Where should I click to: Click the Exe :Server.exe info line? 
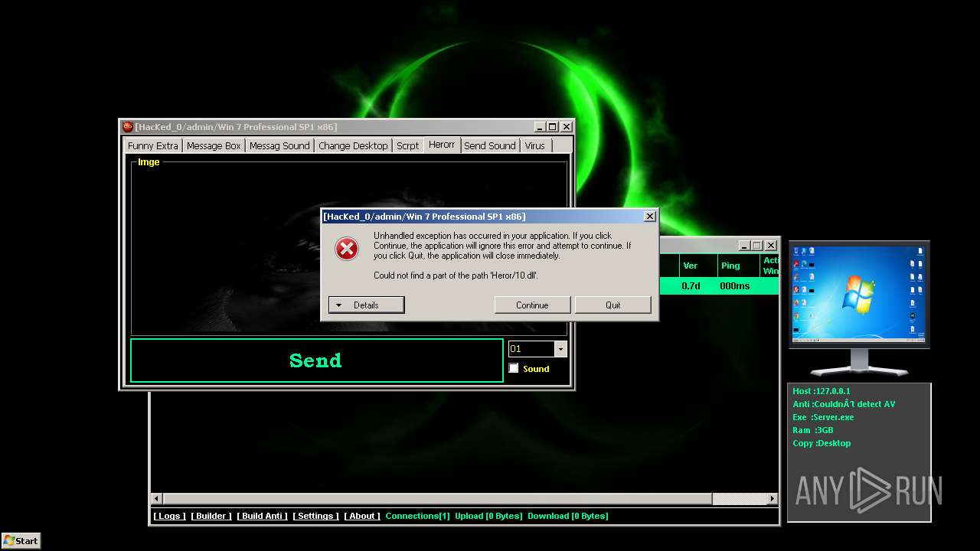coord(823,417)
